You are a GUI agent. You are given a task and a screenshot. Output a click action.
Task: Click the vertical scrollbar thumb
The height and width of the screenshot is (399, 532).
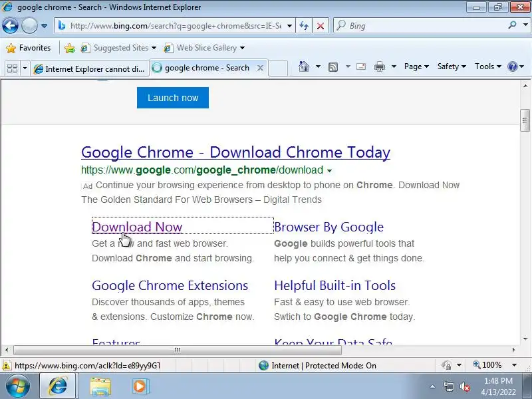(525, 120)
